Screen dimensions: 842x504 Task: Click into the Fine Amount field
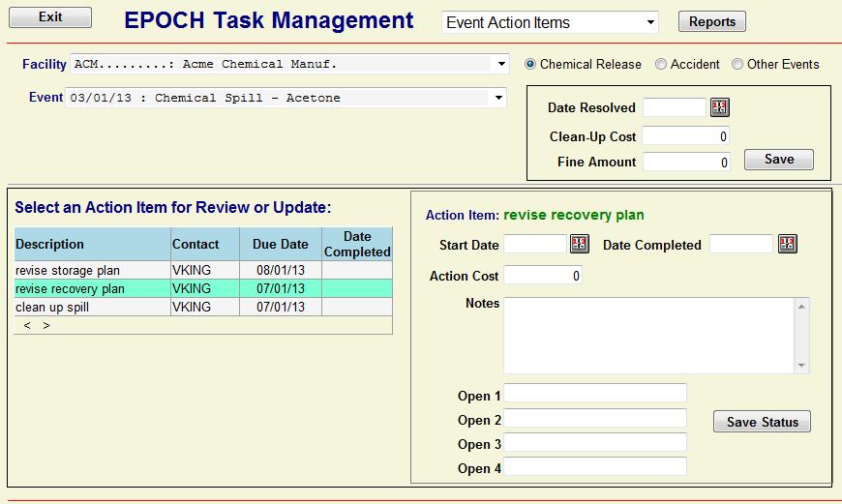[x=686, y=162]
